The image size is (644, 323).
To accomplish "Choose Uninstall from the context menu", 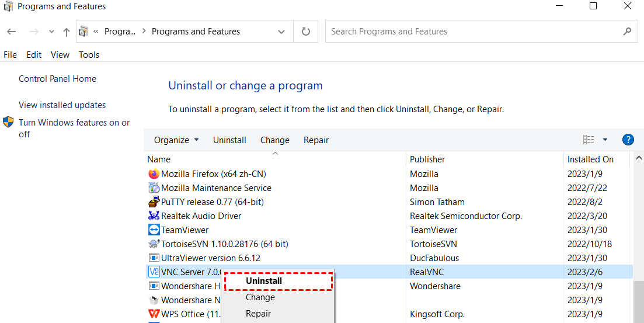I will [264, 281].
